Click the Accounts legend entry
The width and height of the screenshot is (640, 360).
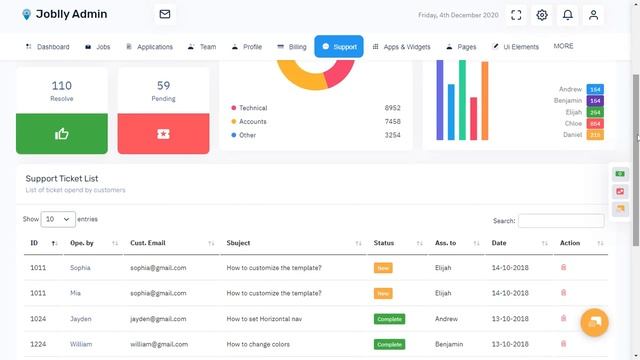coord(249,122)
